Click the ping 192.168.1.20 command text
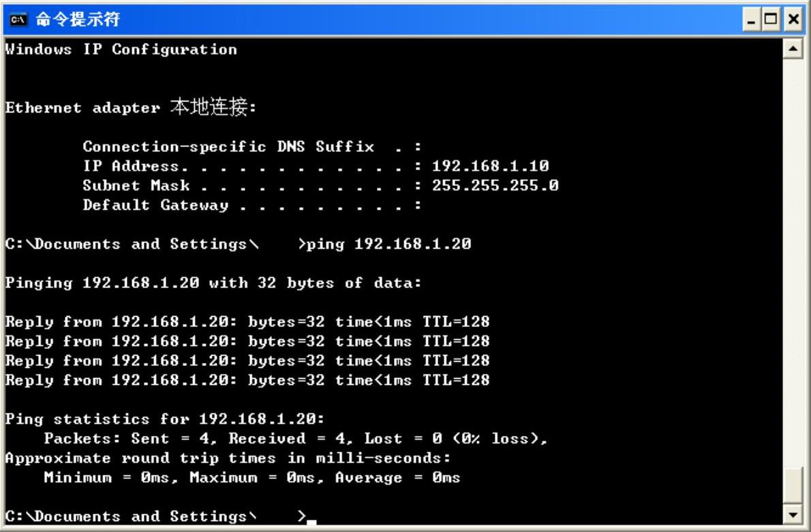 pos(389,243)
